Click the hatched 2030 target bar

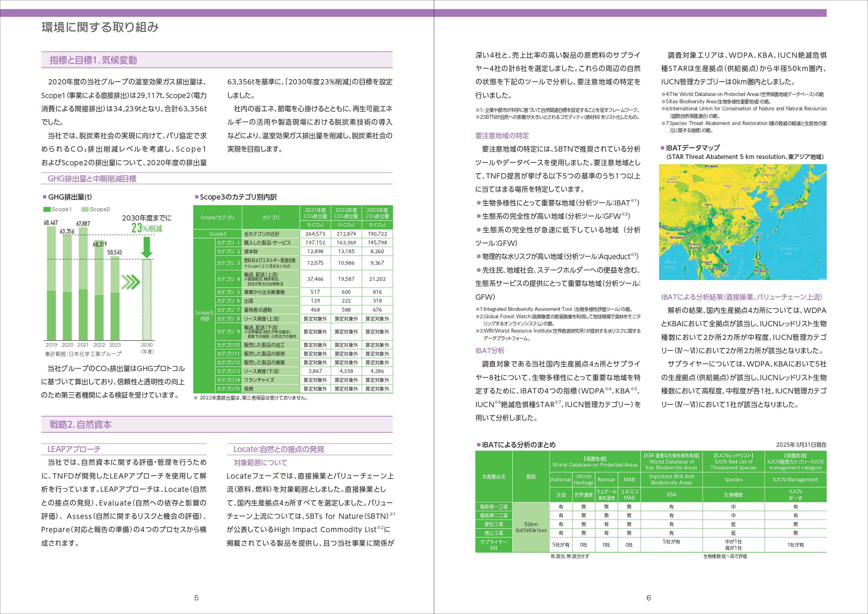tap(147, 300)
